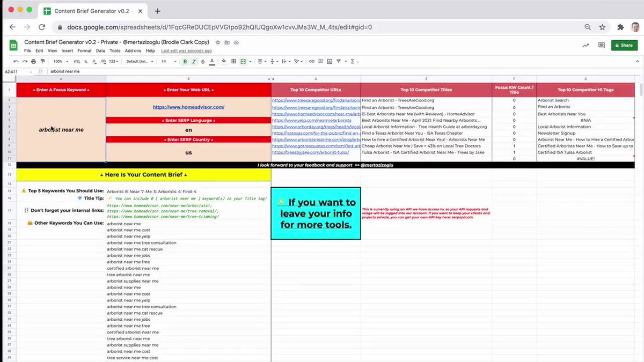Bookmark this page with the Chrome star
The width and height of the screenshot is (644, 362).
pyautogui.click(x=603, y=27)
